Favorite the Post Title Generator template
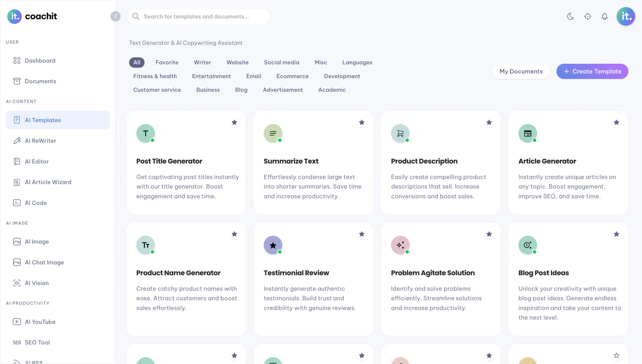642x364 pixels. tap(234, 122)
